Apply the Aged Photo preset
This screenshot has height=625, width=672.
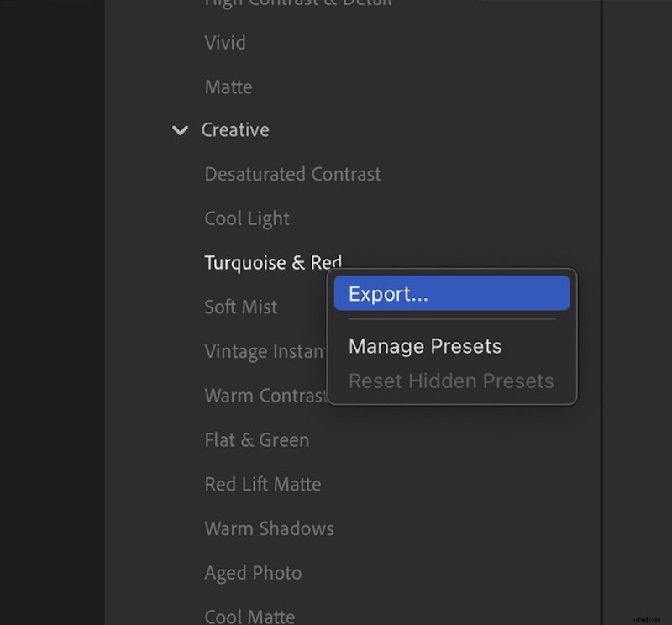point(253,572)
